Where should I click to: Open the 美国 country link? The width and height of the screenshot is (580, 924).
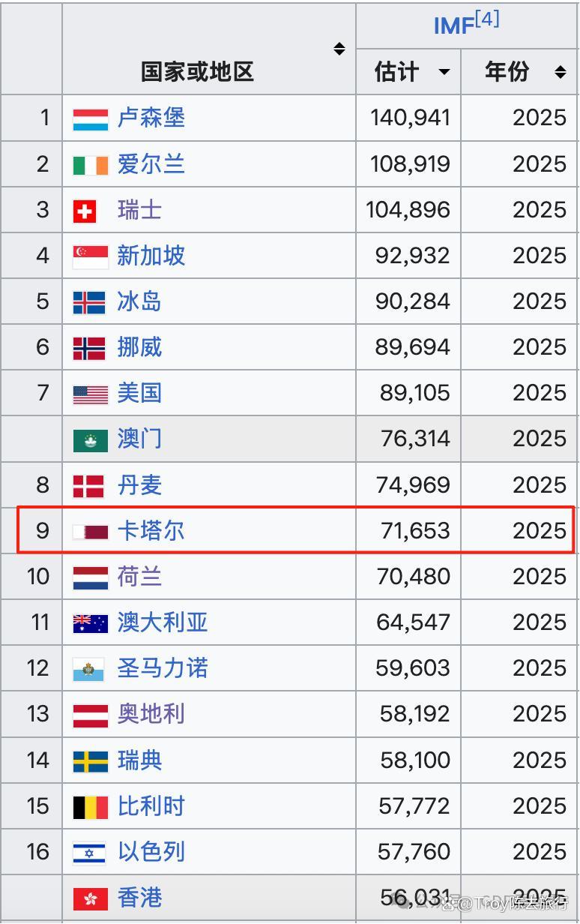tap(139, 393)
